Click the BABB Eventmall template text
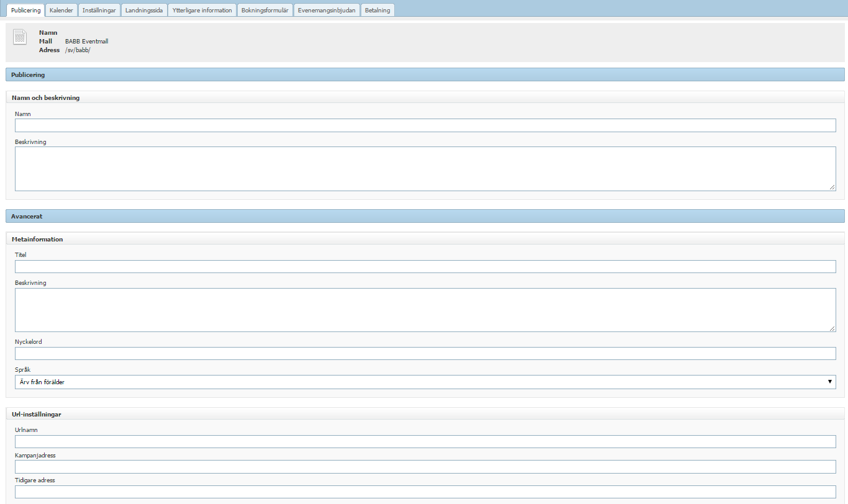The height and width of the screenshot is (504, 848). point(87,41)
